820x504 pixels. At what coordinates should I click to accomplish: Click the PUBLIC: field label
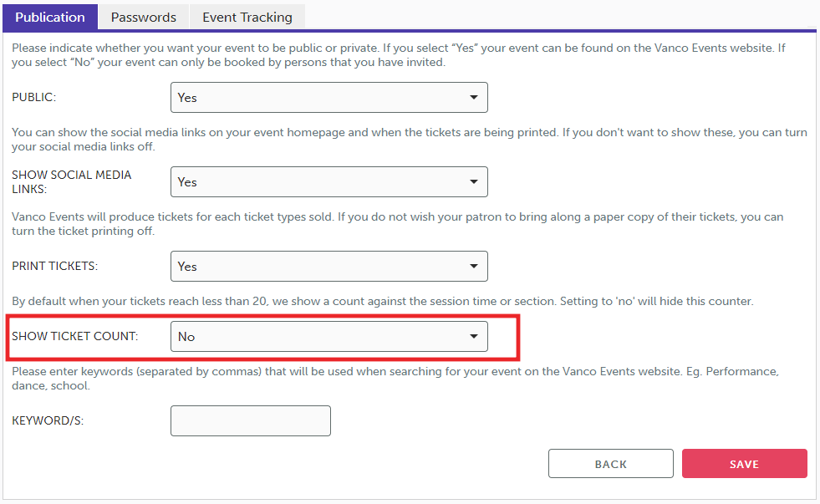pyautogui.click(x=34, y=98)
